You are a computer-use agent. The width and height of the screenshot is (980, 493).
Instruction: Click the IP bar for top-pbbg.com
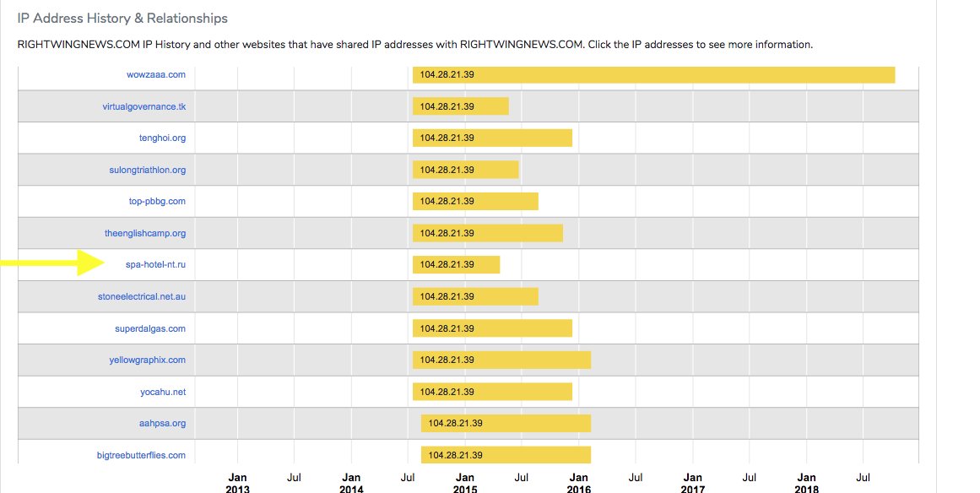pyautogui.click(x=475, y=201)
